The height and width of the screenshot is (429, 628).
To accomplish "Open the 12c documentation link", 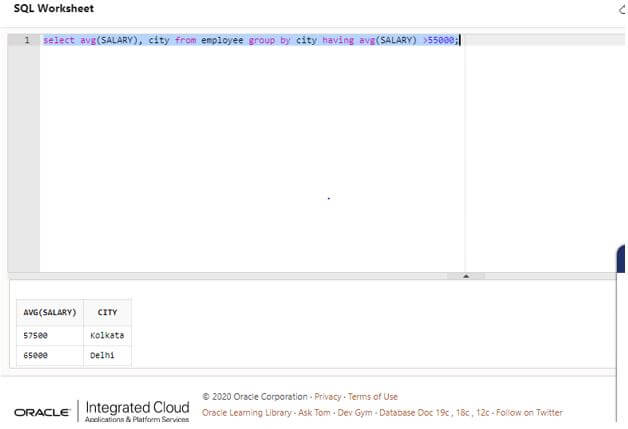I will [483, 413].
